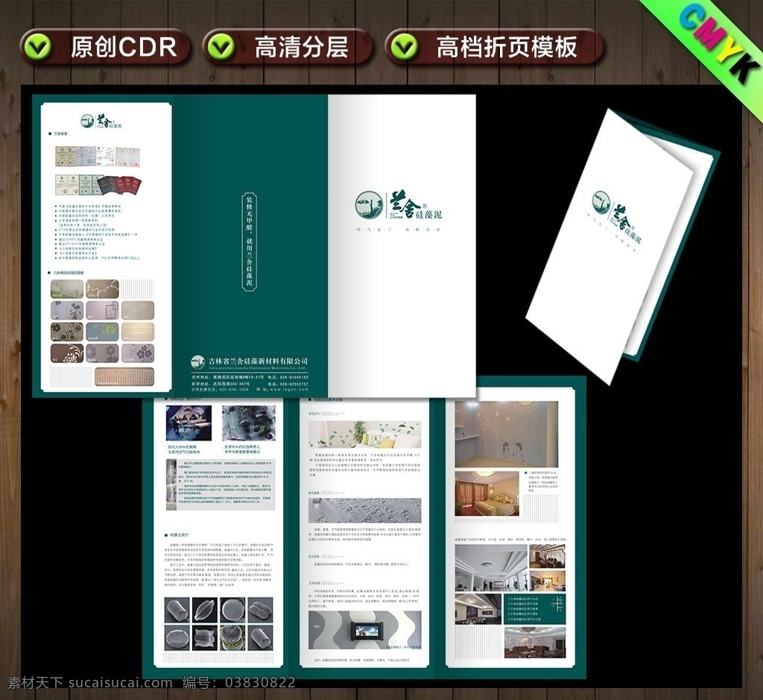Click the dark floral photo on the first inner page
763x700 pixels.
click(249, 423)
